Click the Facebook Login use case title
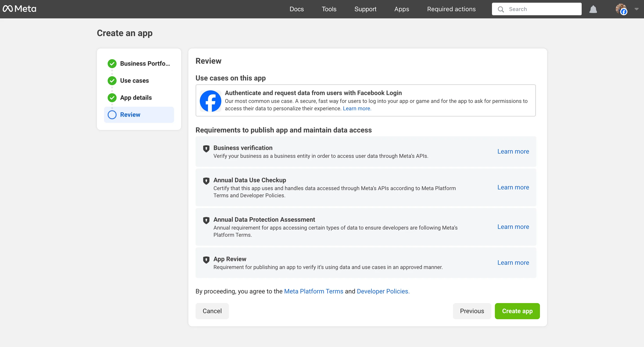The width and height of the screenshot is (644, 347). (x=313, y=93)
